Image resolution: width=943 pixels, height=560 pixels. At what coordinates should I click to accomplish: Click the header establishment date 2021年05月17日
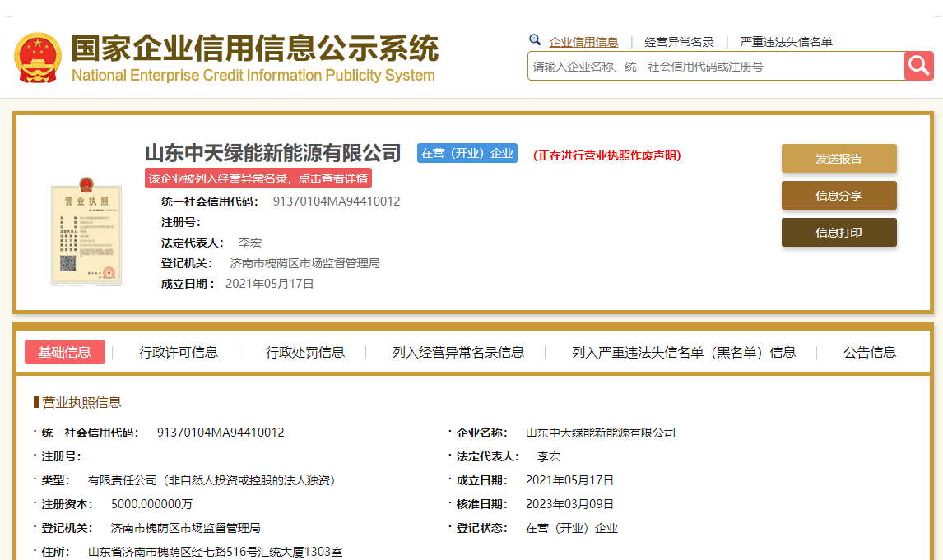click(x=269, y=284)
